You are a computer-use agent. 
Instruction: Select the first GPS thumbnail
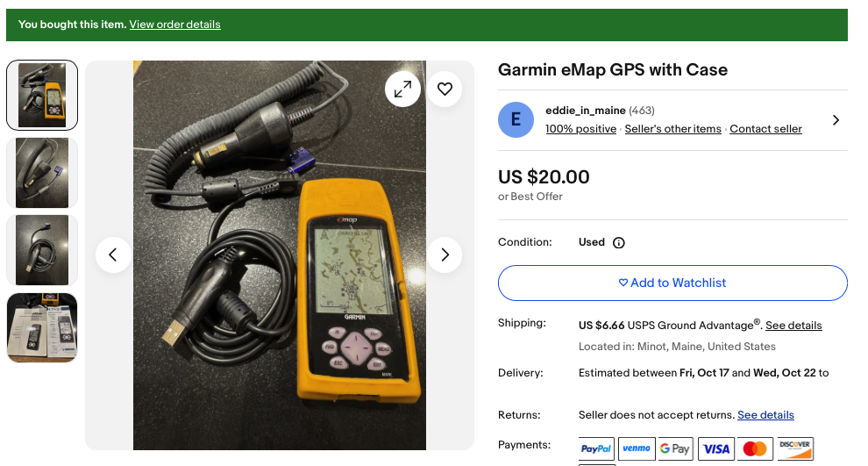pyautogui.click(x=42, y=95)
